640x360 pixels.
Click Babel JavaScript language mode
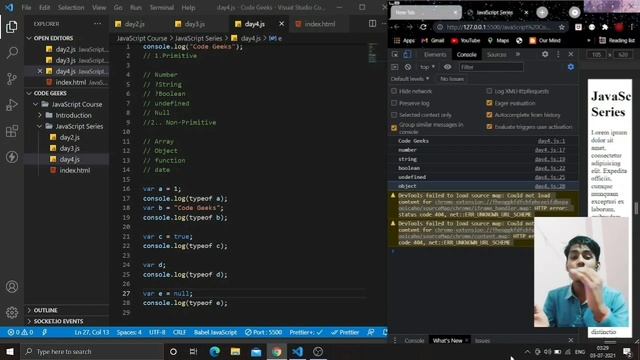tap(215, 332)
